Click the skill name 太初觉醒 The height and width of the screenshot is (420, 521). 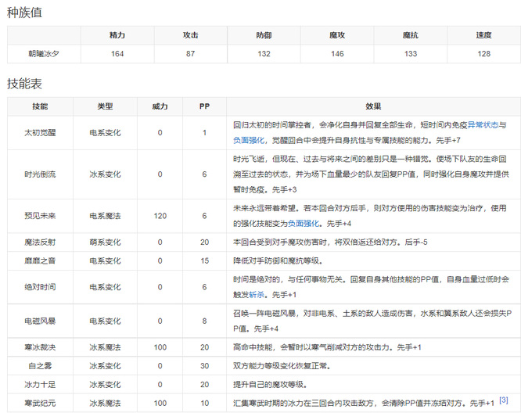[40, 133]
